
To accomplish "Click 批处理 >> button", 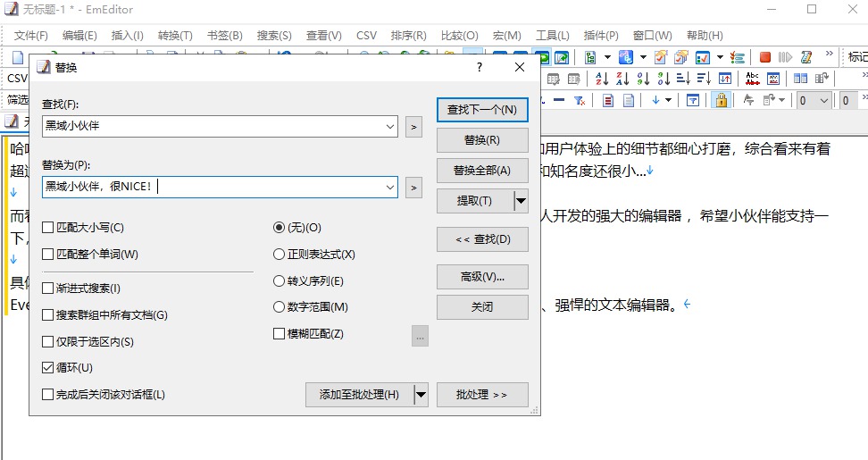I will (x=482, y=395).
